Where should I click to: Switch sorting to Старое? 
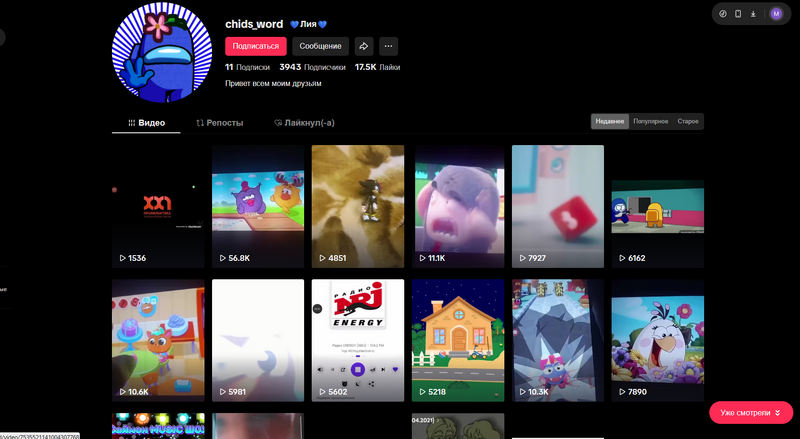pos(688,121)
